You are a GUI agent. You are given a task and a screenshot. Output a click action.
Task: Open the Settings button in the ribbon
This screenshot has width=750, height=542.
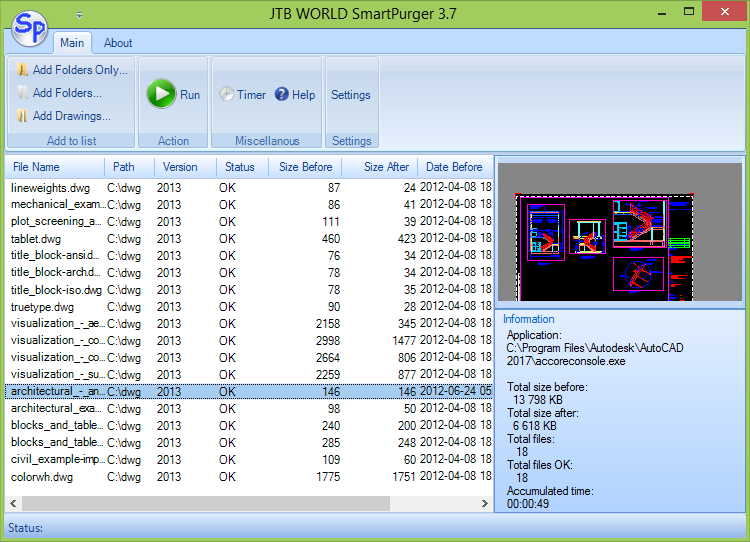click(x=351, y=95)
